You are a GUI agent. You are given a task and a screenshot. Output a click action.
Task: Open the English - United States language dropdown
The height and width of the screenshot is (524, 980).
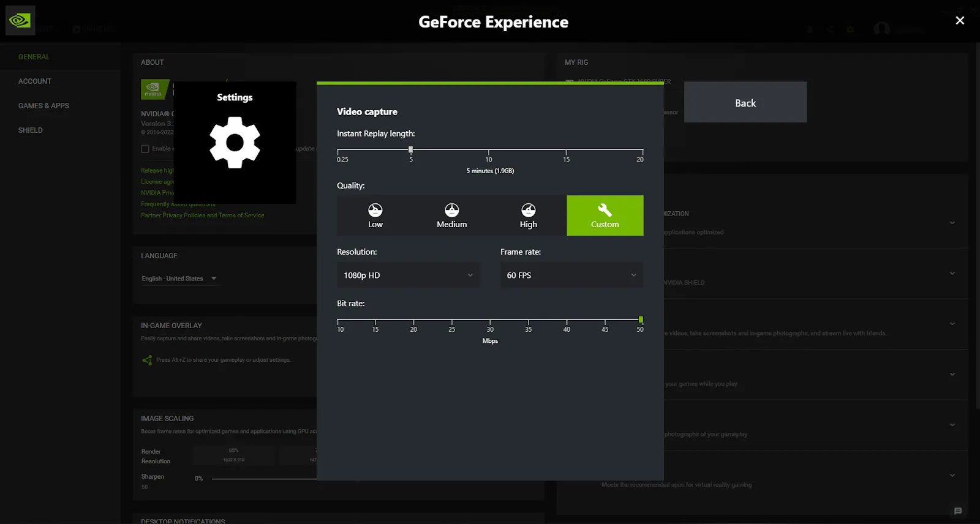coord(179,279)
